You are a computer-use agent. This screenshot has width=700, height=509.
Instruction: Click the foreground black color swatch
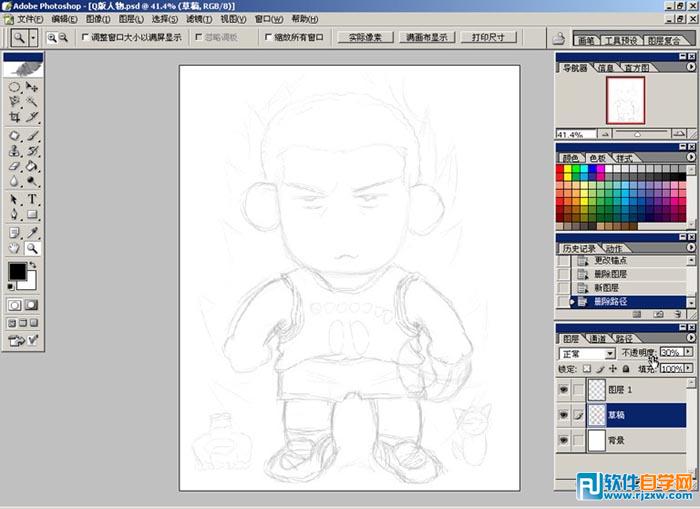[x=17, y=271]
